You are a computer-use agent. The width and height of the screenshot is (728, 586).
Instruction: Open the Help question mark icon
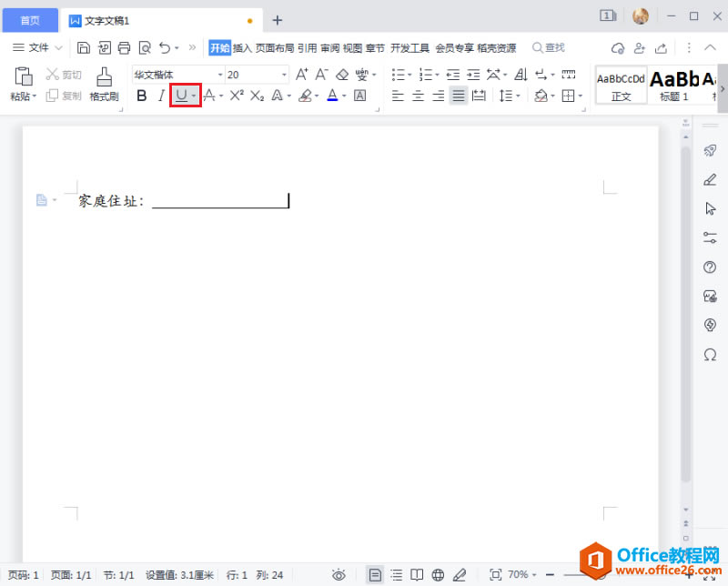[710, 267]
